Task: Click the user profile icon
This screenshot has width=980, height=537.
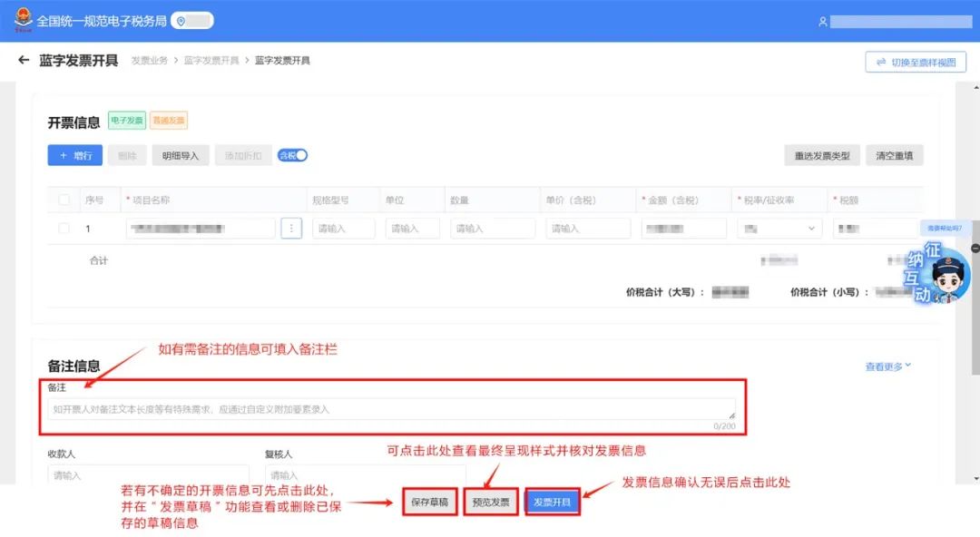Action: 823,22
